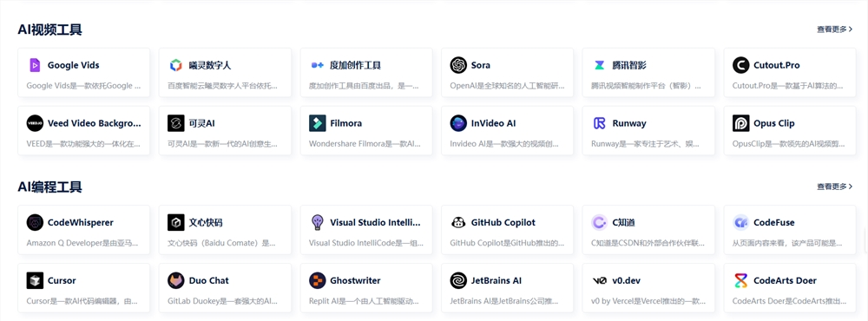Viewport: 868px width, 321px height.
Task: Click the Sora OpenAI logo icon
Action: [x=458, y=65]
